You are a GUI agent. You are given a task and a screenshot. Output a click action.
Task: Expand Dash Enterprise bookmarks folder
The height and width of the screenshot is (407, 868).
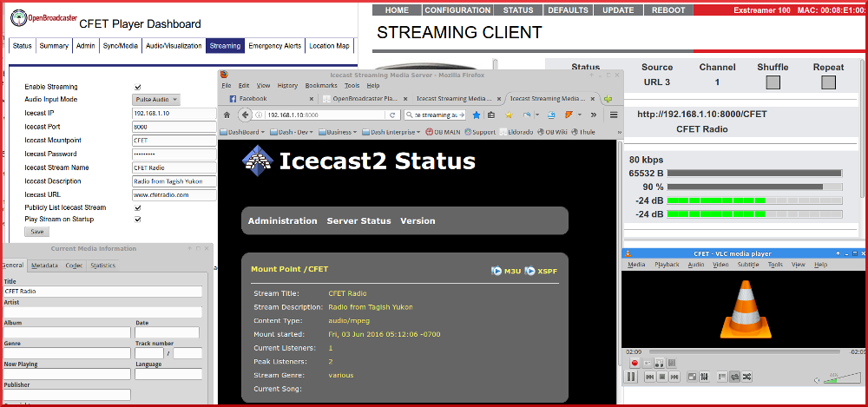[391, 132]
